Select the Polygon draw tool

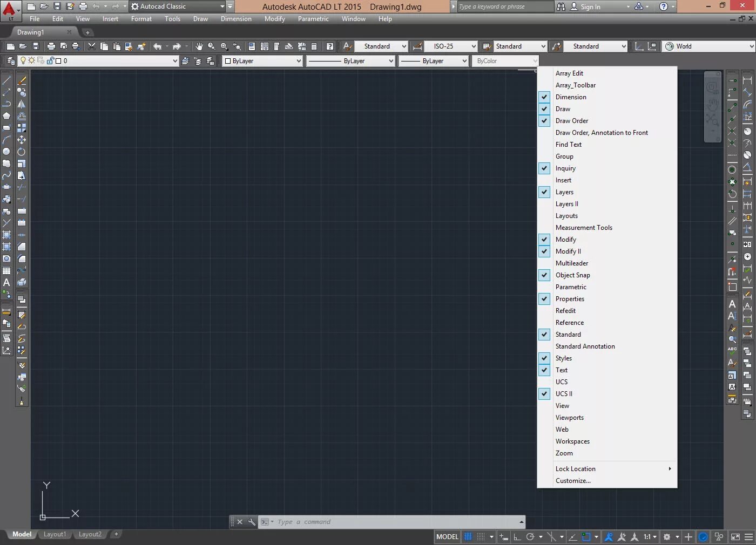pyautogui.click(x=6, y=116)
